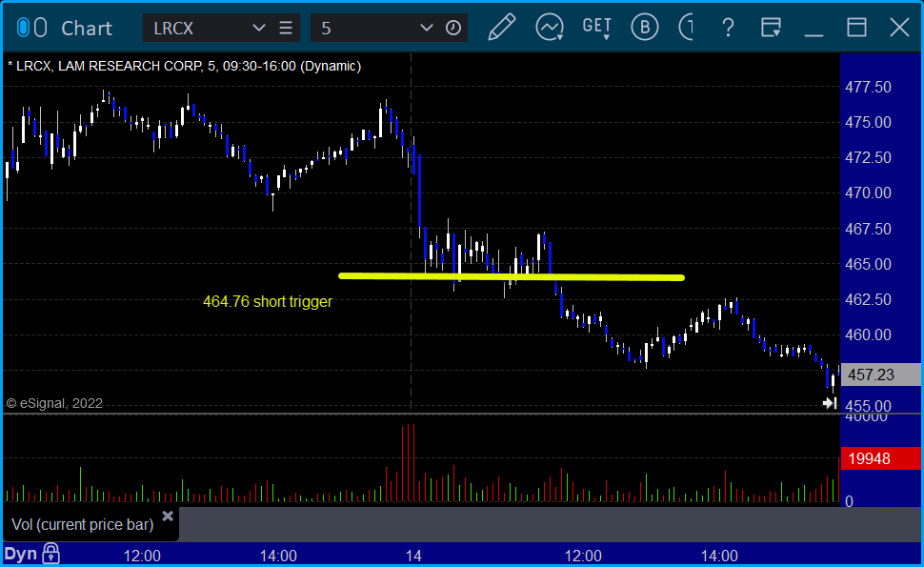
Task: Select the 'Vol (current price bar)' tab
Action: (83, 524)
